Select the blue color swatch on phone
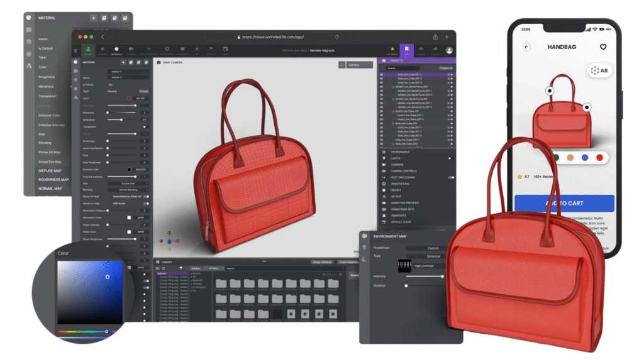The image size is (644, 362). (x=585, y=157)
